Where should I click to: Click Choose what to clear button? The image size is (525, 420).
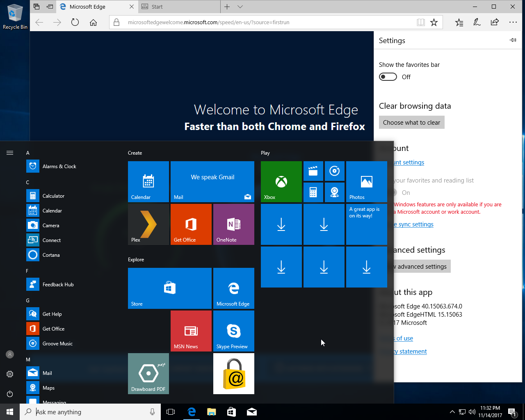(411, 122)
